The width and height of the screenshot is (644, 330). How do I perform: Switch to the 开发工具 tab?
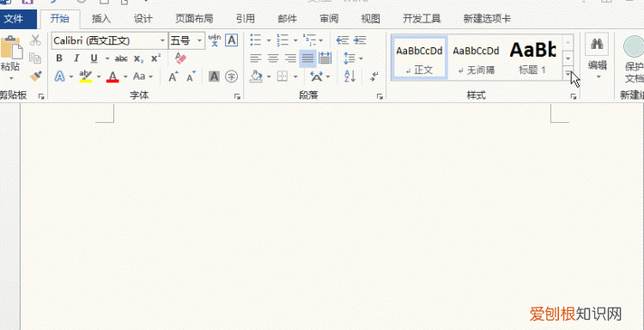click(422, 19)
